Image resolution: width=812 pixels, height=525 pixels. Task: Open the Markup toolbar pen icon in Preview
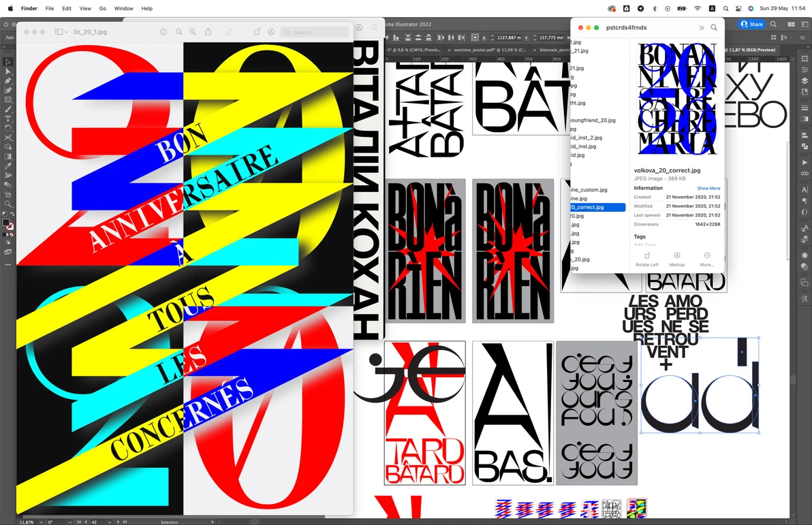(x=229, y=32)
